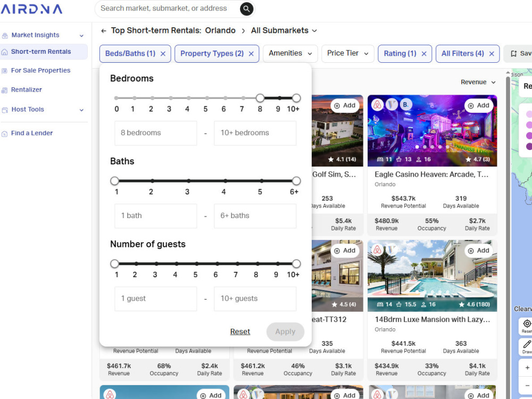Open the Amenities filter dropdown

coord(290,54)
